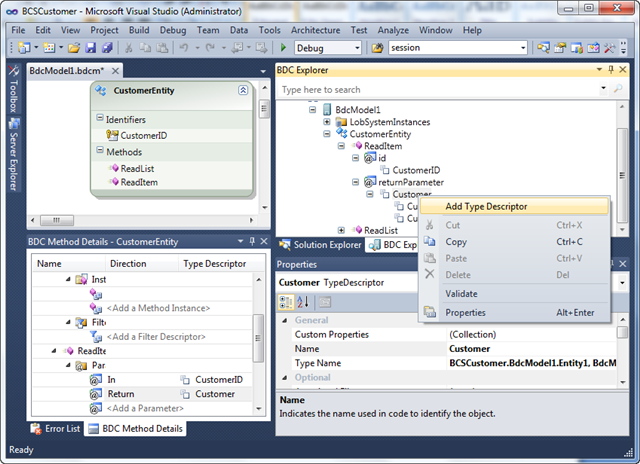640x464 pixels.
Task: Expand the LobSystemInstances node
Action: (x=327, y=122)
